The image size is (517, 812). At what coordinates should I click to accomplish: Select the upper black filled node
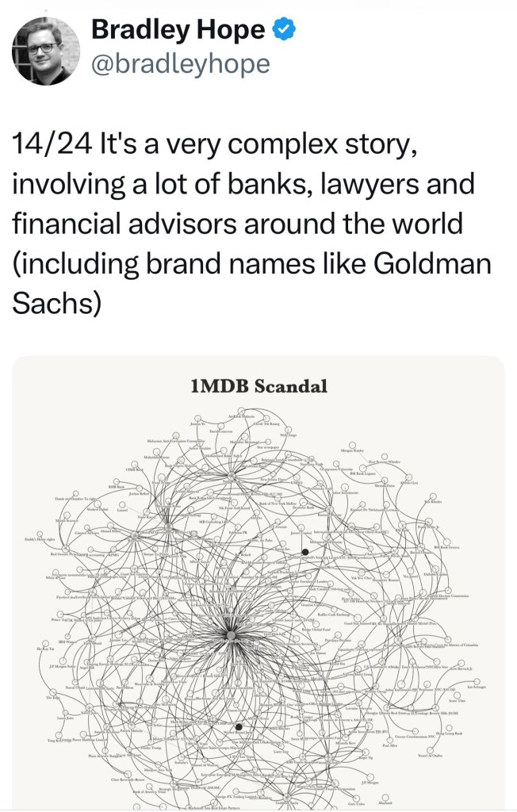305,552
